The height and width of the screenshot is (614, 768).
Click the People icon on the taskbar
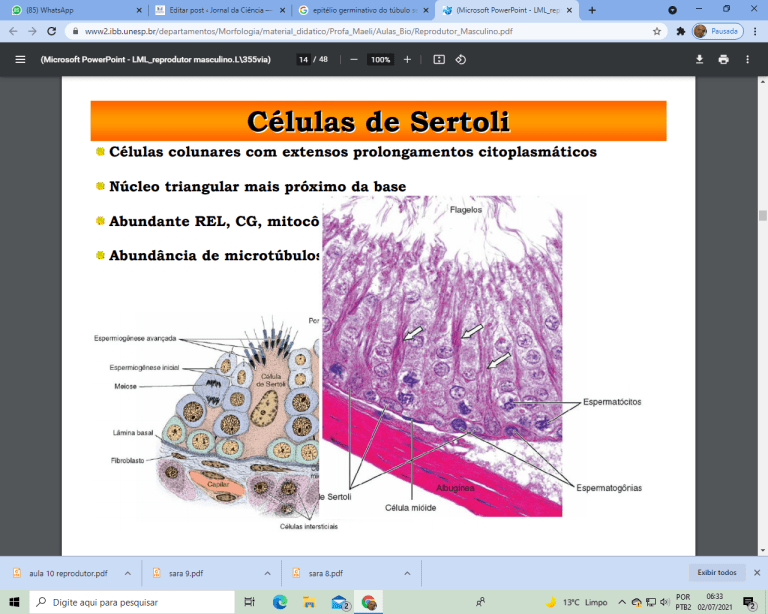(x=480, y=602)
